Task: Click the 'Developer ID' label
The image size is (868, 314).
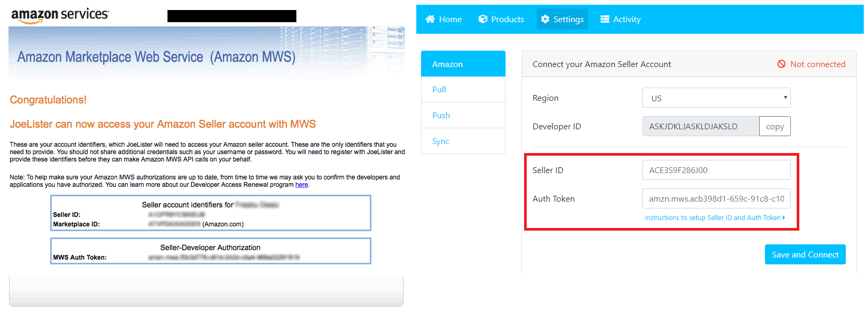Action: (557, 127)
